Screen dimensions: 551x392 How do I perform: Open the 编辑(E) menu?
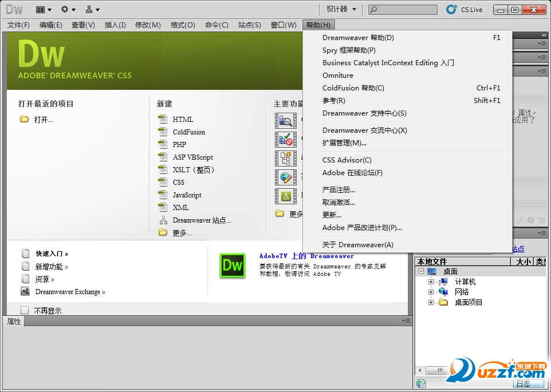[x=50, y=25]
